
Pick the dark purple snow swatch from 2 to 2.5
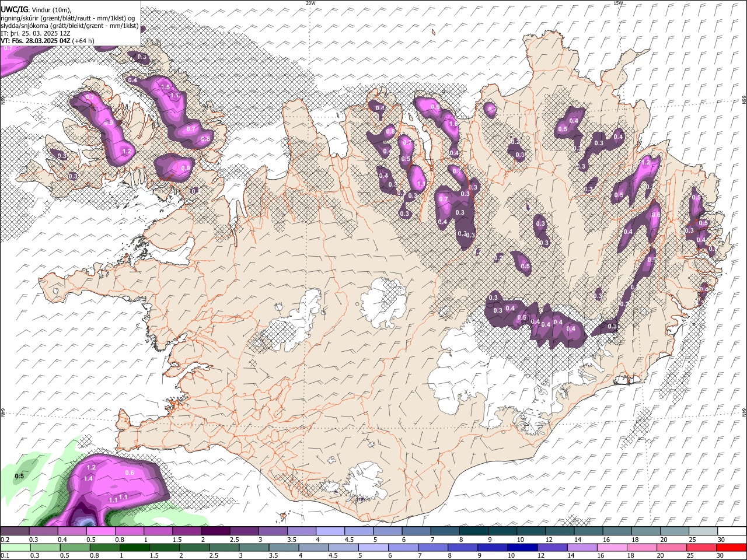click(216, 531)
